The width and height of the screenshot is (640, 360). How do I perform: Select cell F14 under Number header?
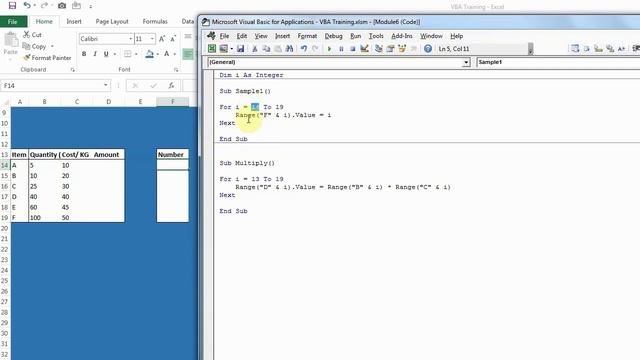click(173, 165)
